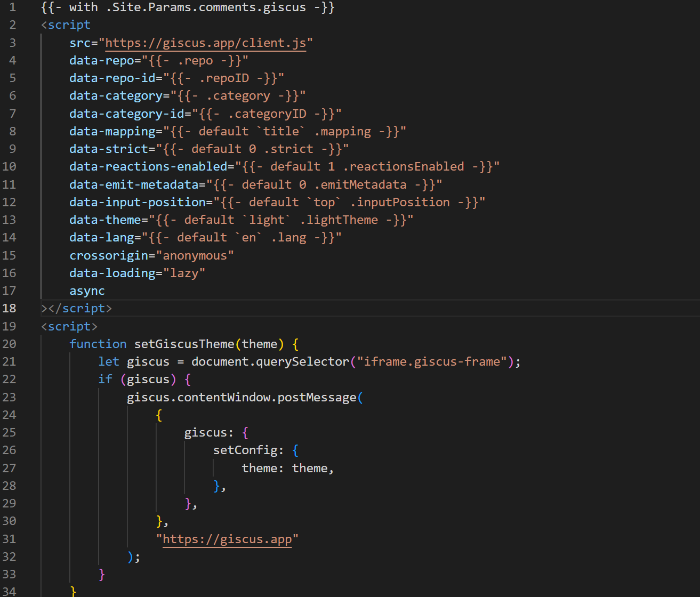Viewport: 700px width, 597px height.
Task: Click the setGiscusTheme function name
Action: 184,344
